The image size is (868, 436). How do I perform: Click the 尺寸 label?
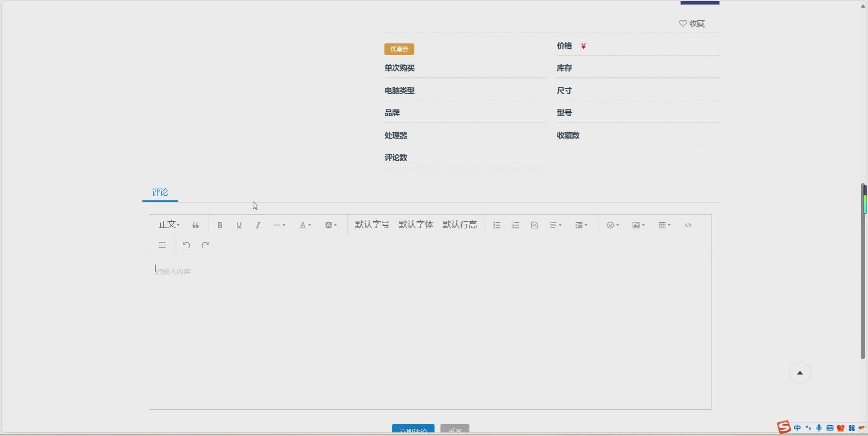pos(564,90)
